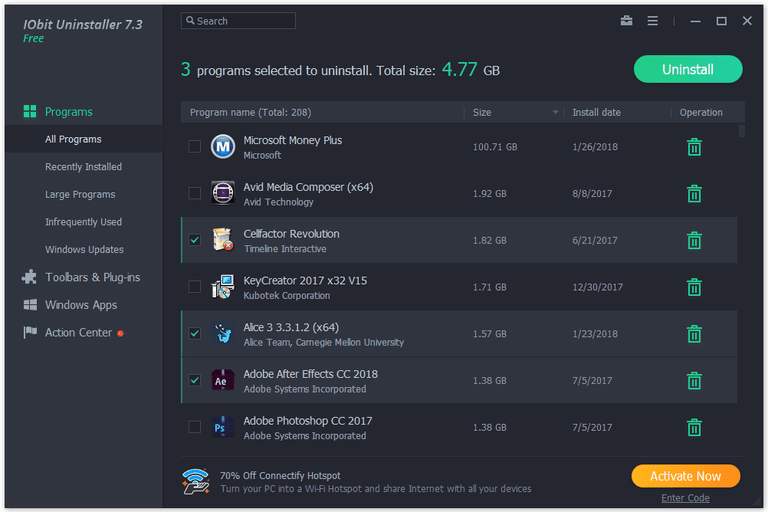This screenshot has height=512, width=768.
Task: Click the KeyCreator app icon
Action: tap(222, 287)
